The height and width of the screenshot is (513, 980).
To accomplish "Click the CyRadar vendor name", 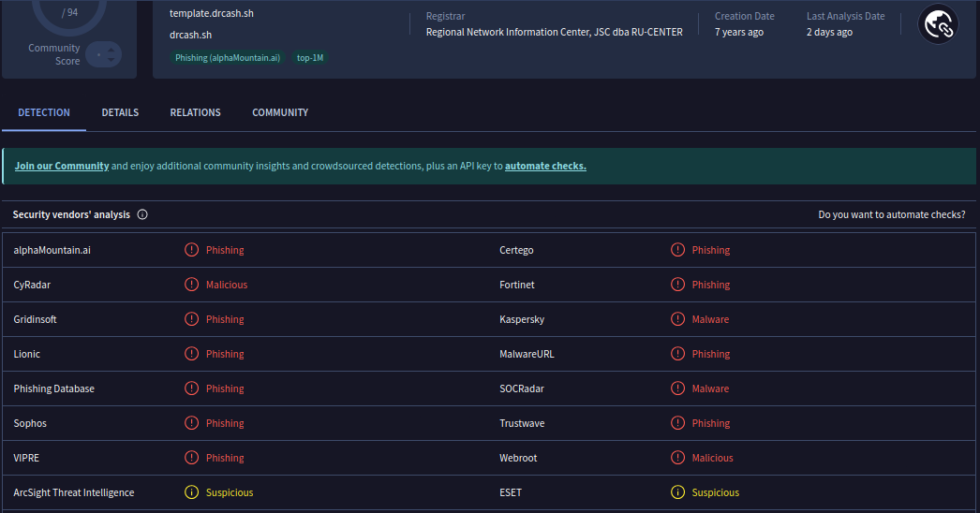I will pos(32,285).
